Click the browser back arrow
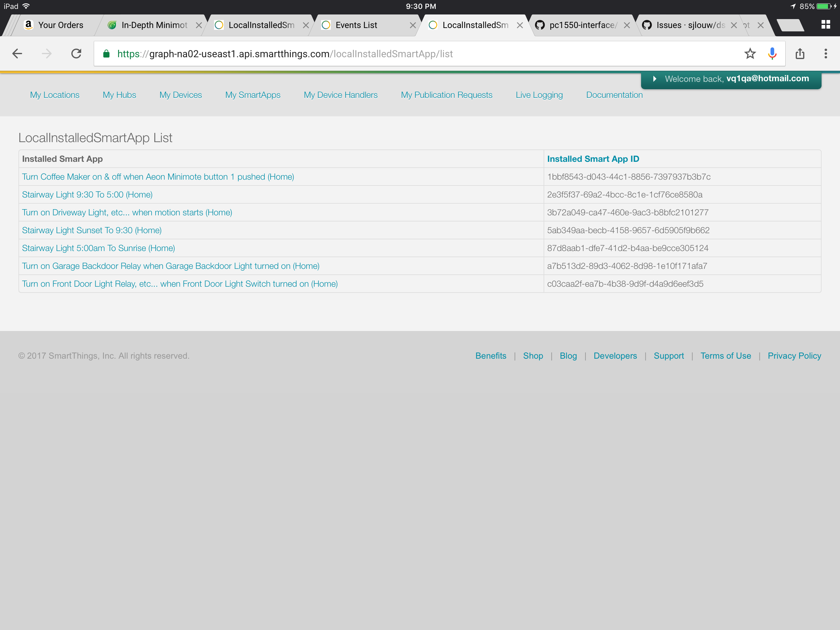Screen dimensions: 840x630 click(x=18, y=54)
